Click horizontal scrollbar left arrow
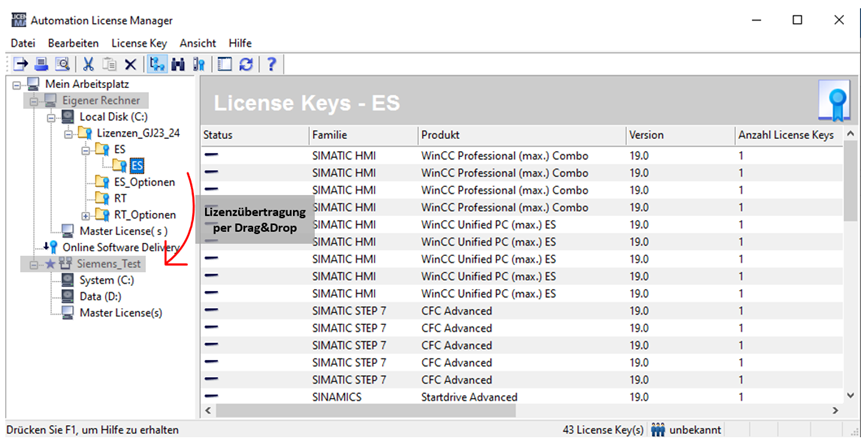Image resolution: width=861 pixels, height=438 pixels. (208, 410)
